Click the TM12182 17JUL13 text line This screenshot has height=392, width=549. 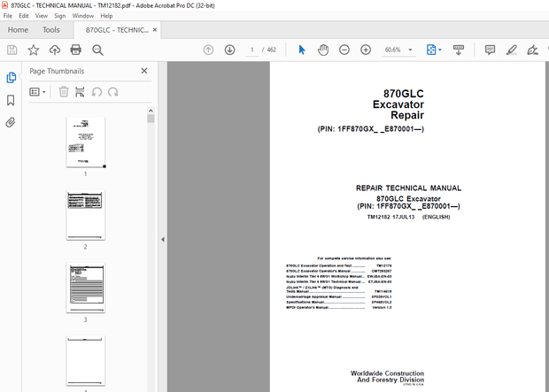408,217
